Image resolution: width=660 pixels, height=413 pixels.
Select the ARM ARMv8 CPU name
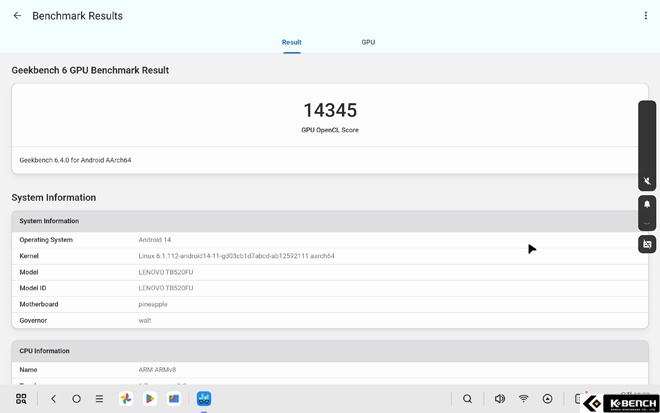click(157, 370)
